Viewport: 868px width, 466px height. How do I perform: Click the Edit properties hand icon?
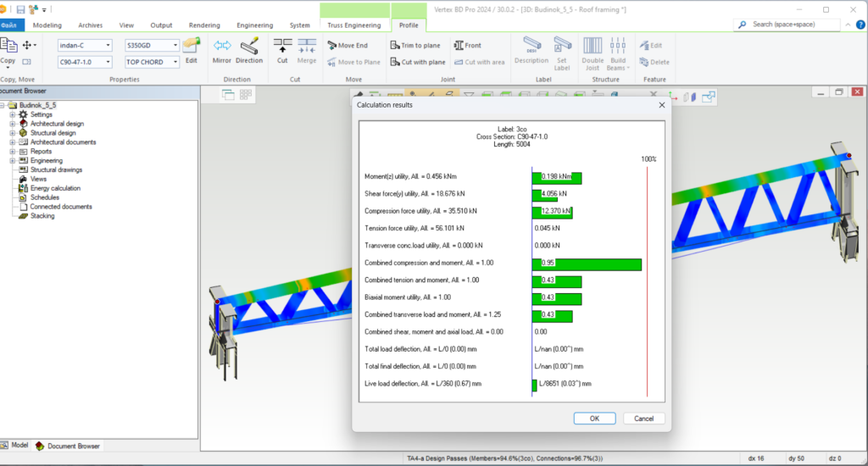(x=192, y=45)
